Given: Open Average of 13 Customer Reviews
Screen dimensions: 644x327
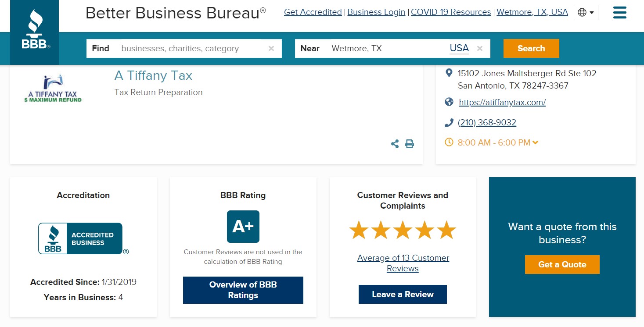Looking at the screenshot, I should tap(403, 263).
